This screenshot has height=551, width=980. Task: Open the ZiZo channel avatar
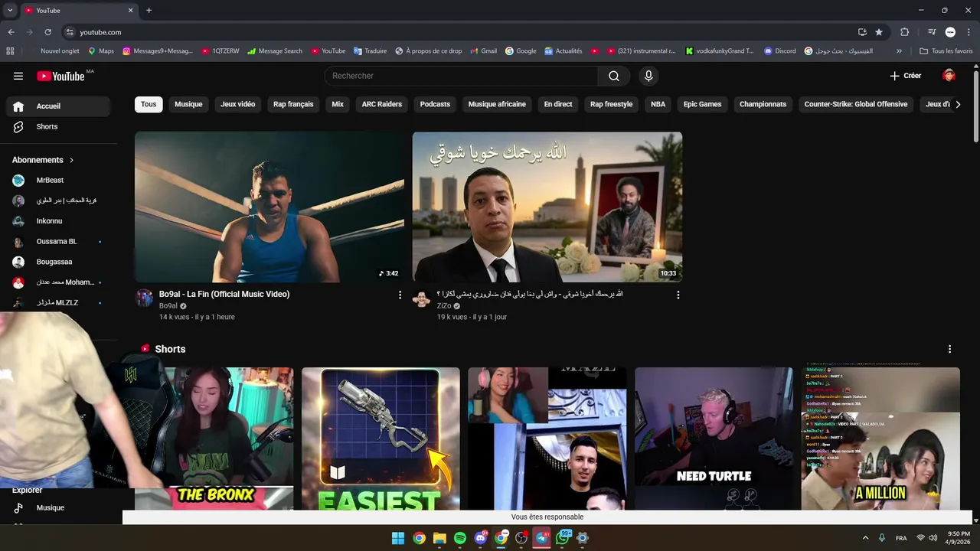click(x=421, y=298)
